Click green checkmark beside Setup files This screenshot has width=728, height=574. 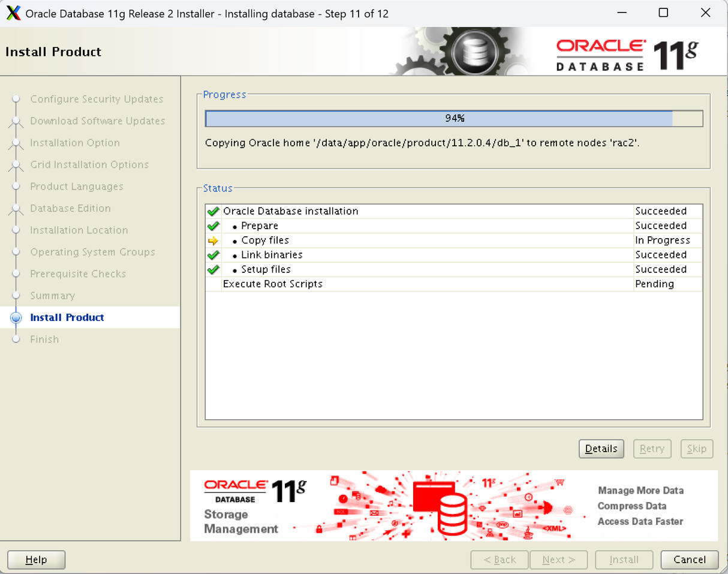(213, 269)
